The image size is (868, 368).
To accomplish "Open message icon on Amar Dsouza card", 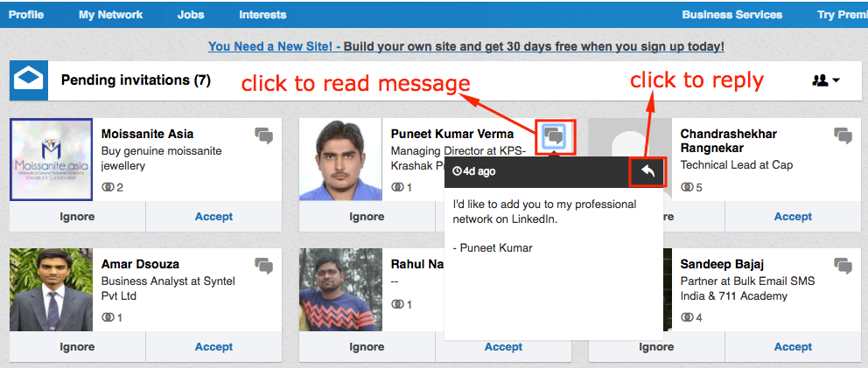I will coord(264,266).
